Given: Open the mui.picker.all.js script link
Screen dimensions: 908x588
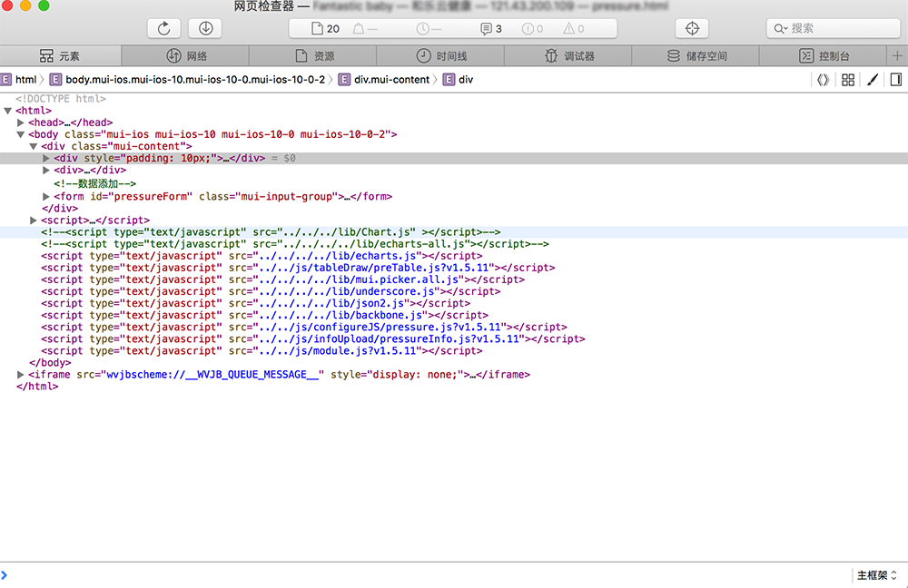Looking at the screenshot, I should coord(359,279).
